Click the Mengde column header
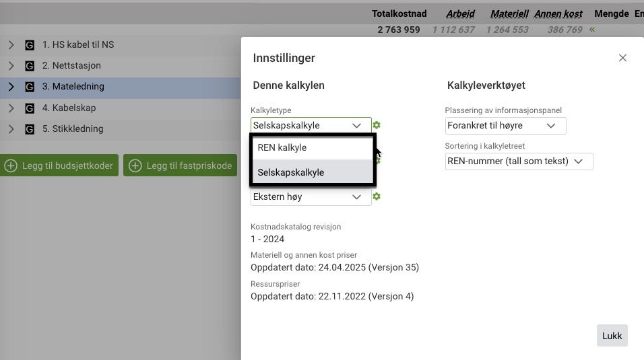 [x=612, y=13]
